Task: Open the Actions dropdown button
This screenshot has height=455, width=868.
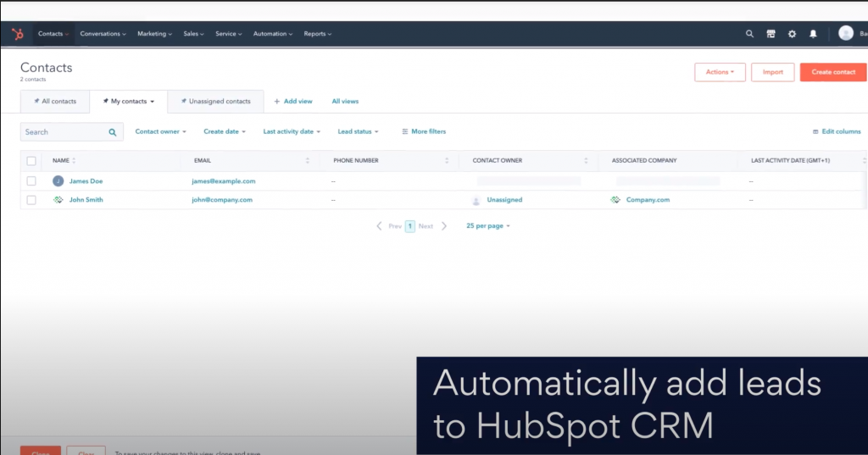Action: (x=720, y=72)
